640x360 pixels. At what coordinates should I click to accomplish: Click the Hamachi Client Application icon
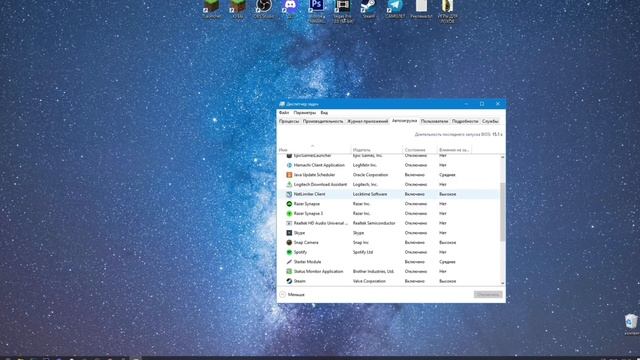289,165
